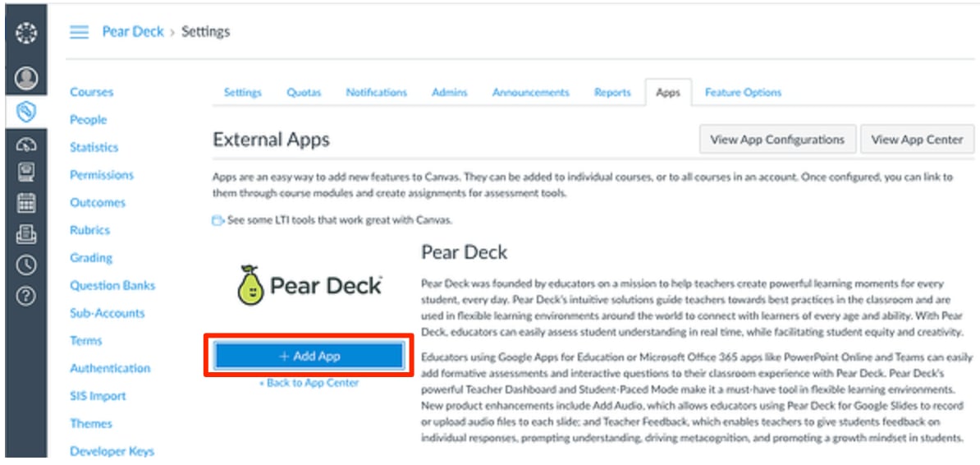Open Authentication in the left navigation
This screenshot has height=465, width=980.
(110, 368)
